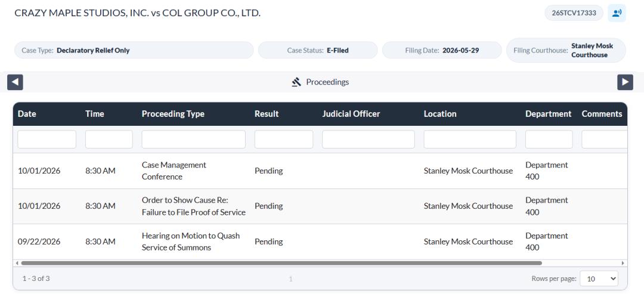Go to previous section with left arrow
644x294 pixels.
[x=15, y=82]
